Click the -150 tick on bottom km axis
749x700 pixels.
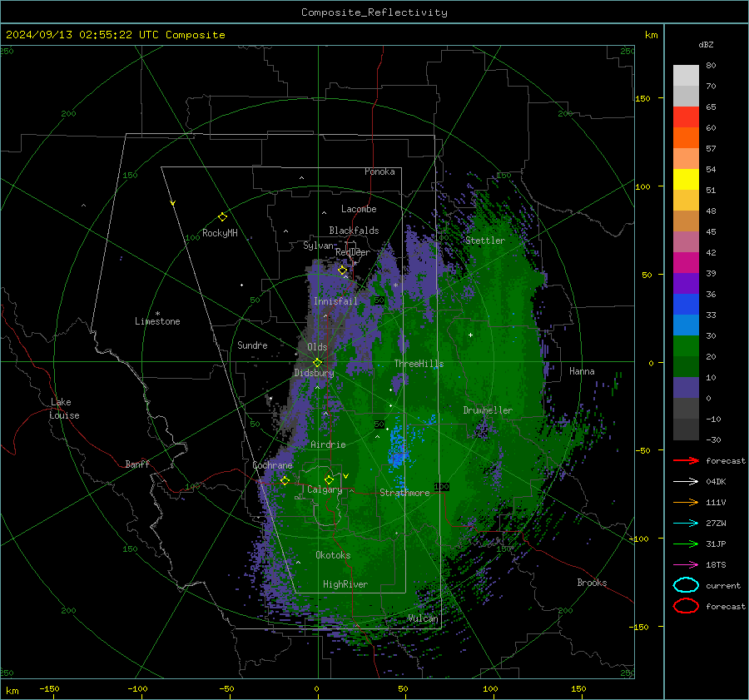click(x=49, y=689)
